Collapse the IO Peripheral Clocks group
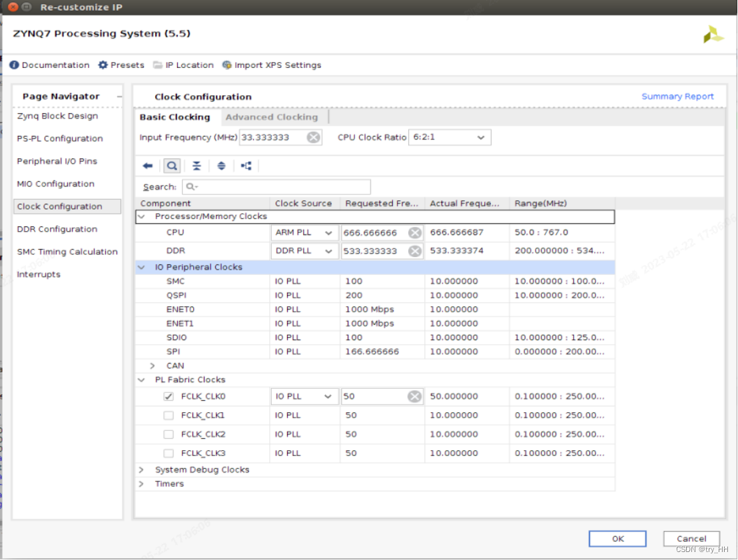 click(x=141, y=267)
